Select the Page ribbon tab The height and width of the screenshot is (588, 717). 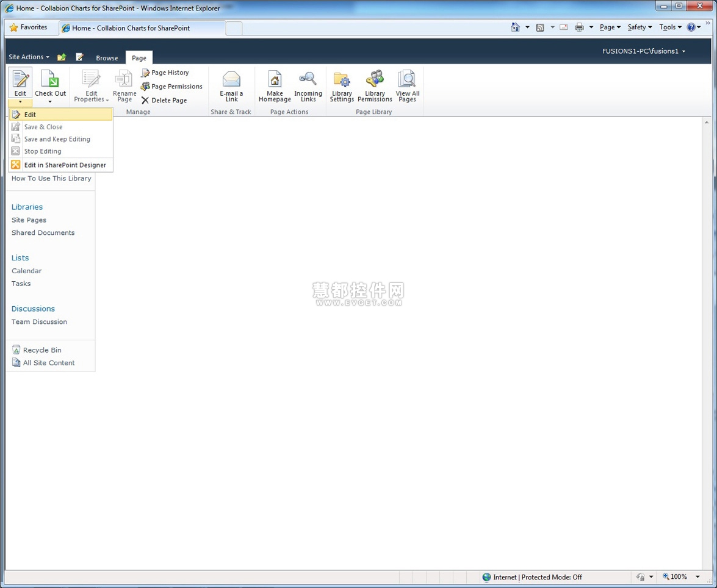point(139,58)
